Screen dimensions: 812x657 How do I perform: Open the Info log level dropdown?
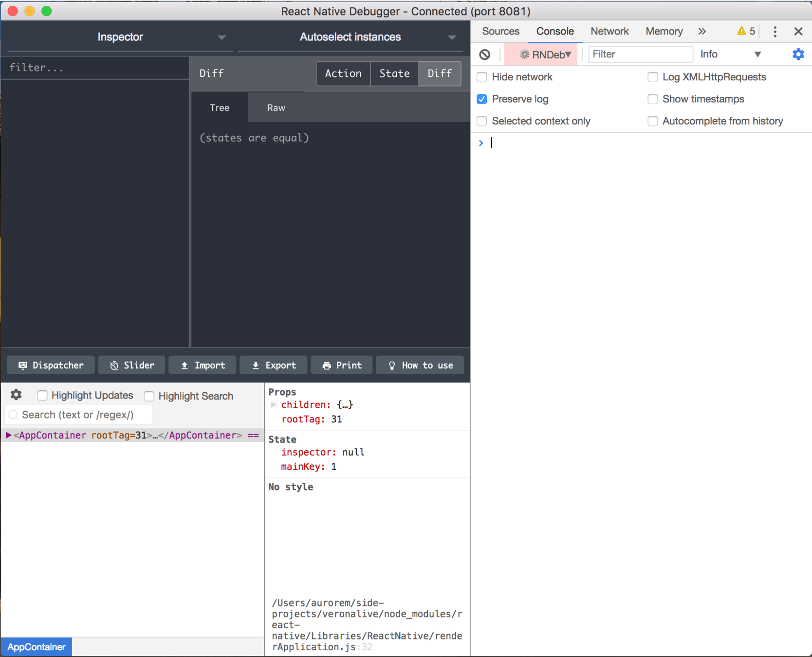730,54
